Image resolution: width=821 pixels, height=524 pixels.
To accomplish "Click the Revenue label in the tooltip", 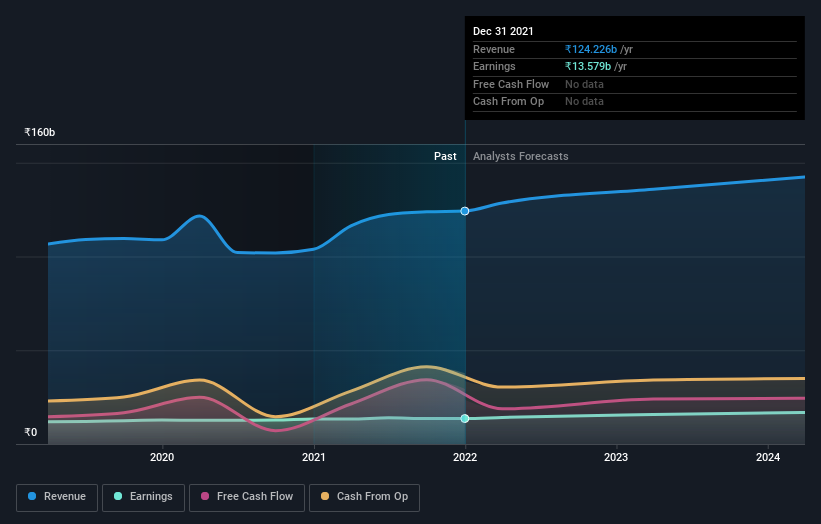I will 494,49.
